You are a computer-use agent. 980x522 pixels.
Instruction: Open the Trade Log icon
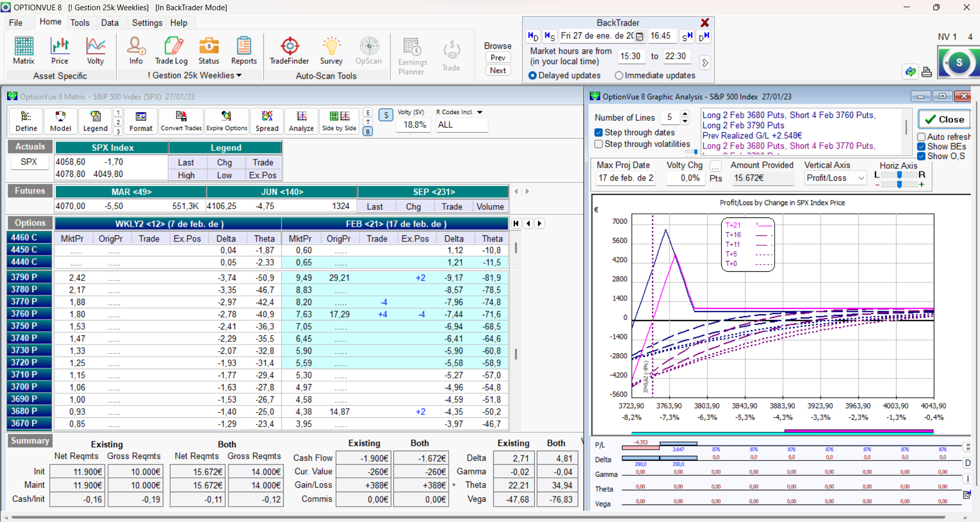pos(172,50)
